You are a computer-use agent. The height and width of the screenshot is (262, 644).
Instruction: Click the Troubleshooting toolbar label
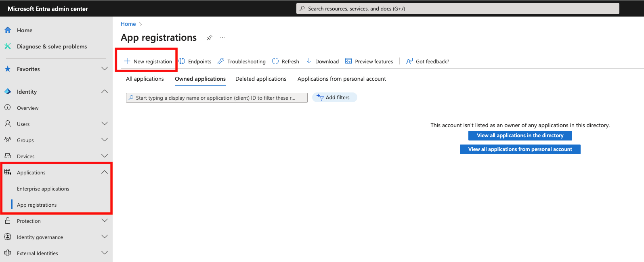(246, 61)
